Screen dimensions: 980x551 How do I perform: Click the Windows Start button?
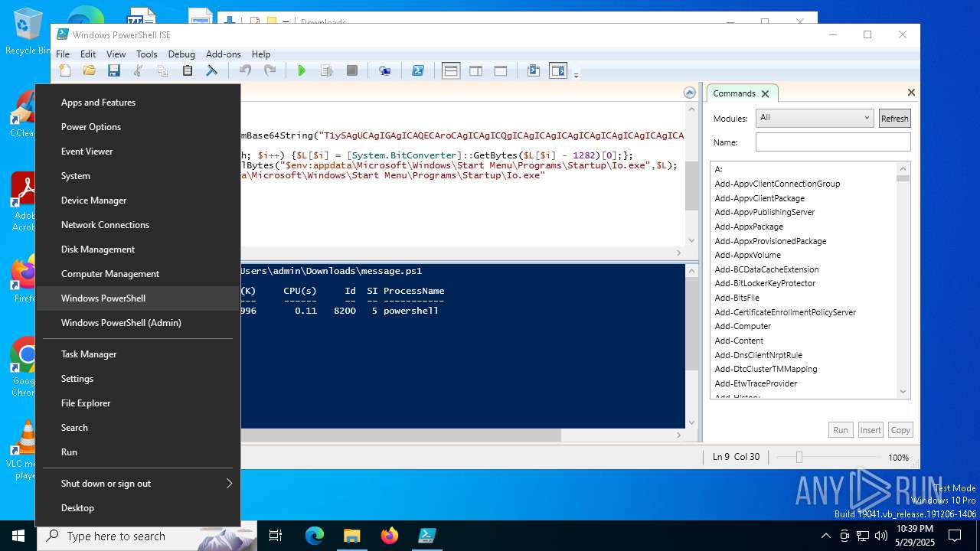18,536
